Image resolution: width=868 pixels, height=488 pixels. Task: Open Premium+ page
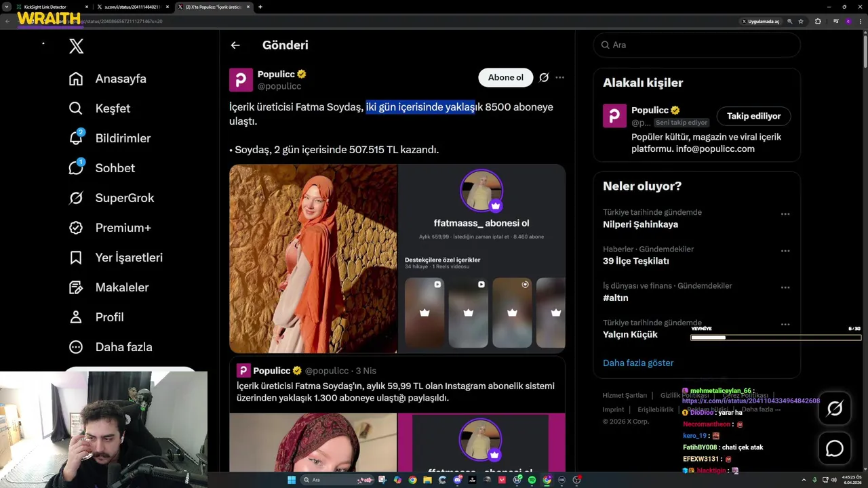click(111, 228)
